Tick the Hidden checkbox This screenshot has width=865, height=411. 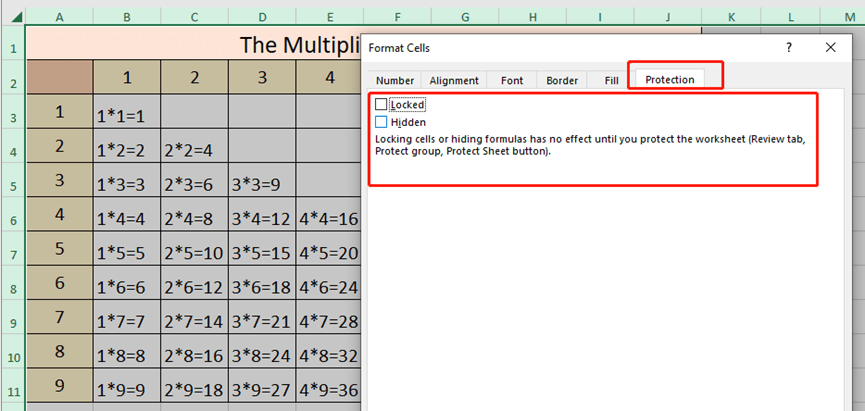pos(381,122)
